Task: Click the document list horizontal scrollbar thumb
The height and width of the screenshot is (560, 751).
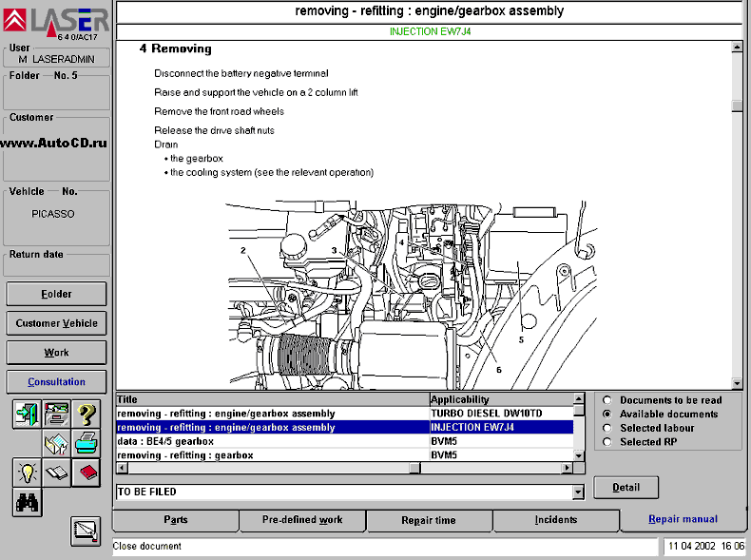Action: click(414, 468)
